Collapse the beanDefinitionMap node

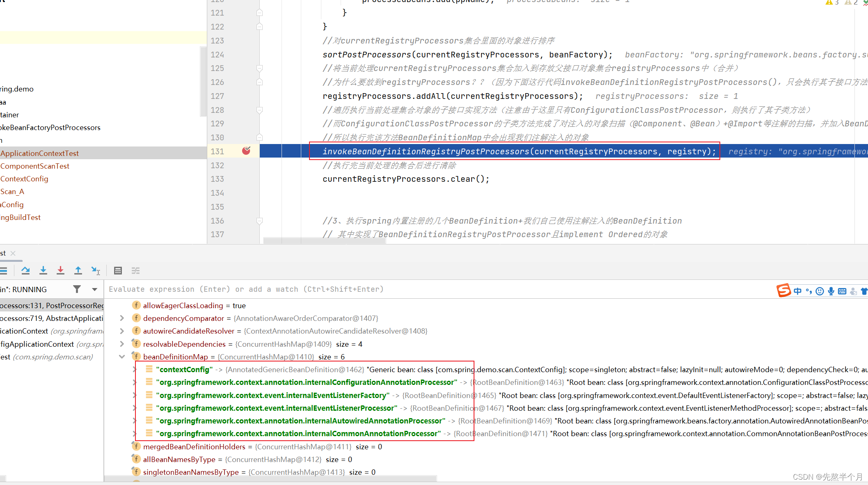[122, 357]
